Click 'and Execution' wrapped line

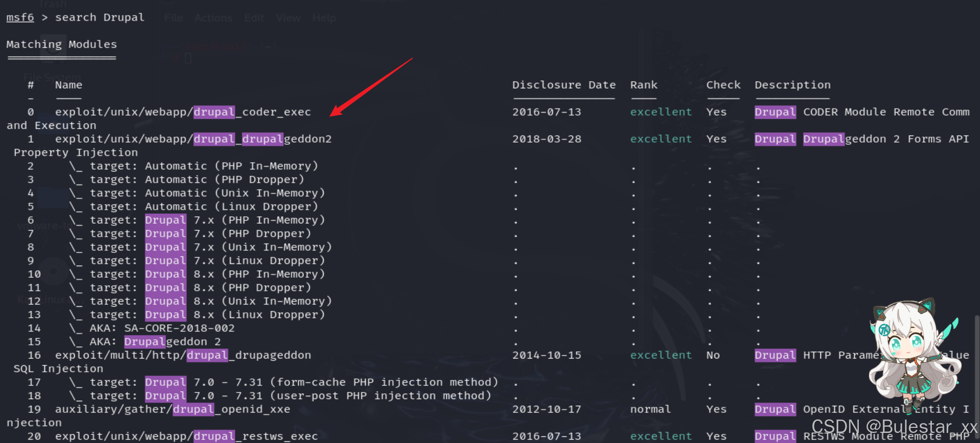(51, 125)
